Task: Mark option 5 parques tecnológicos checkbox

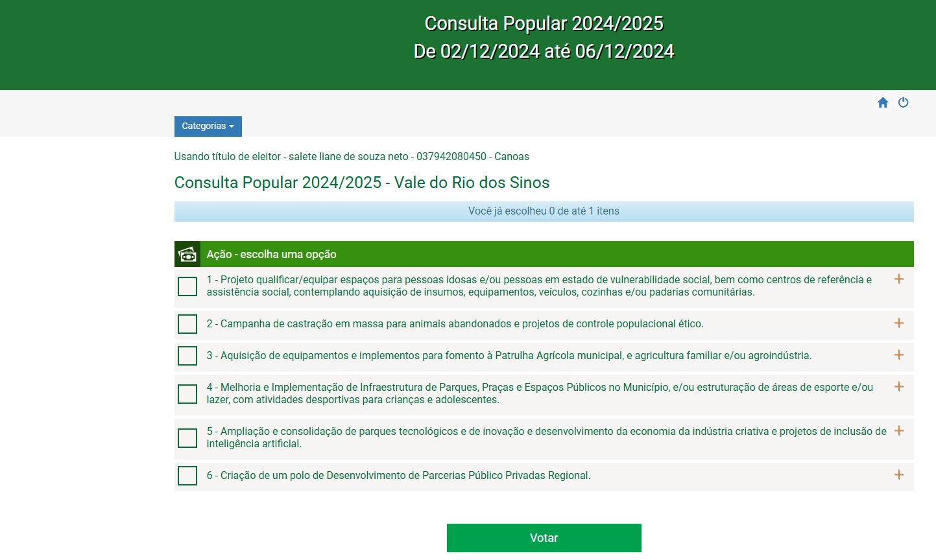Action: click(x=187, y=438)
